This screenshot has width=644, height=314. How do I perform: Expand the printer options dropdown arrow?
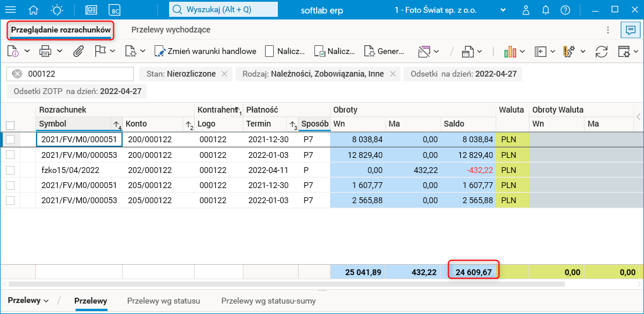point(59,51)
